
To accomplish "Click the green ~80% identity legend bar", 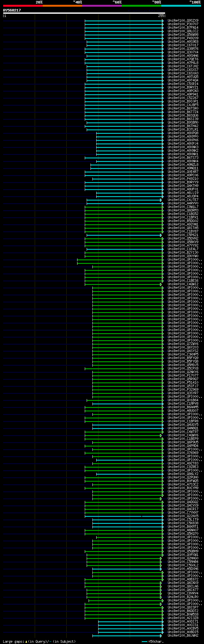I will [x=142, y=5].
